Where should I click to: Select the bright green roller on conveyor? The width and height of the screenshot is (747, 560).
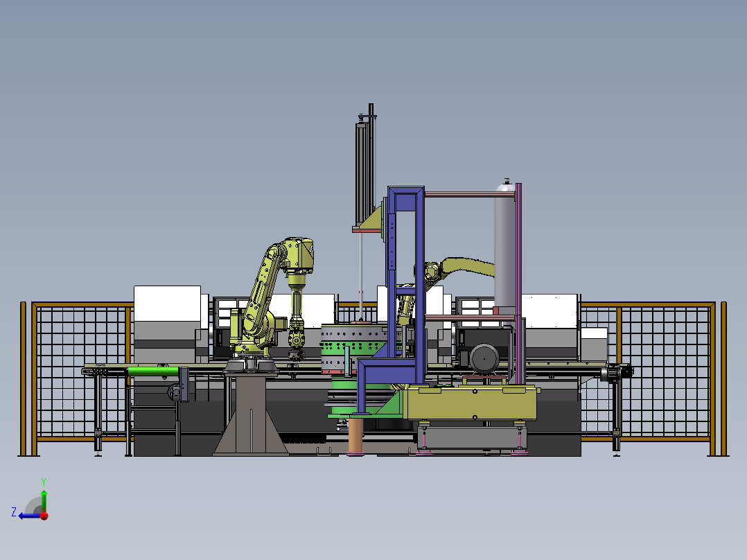click(153, 371)
